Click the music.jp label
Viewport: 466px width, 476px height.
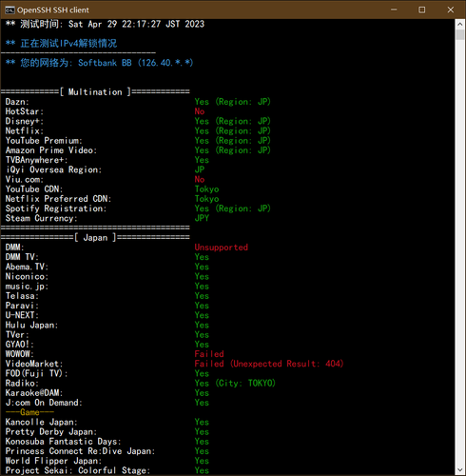pyautogui.click(x=27, y=287)
